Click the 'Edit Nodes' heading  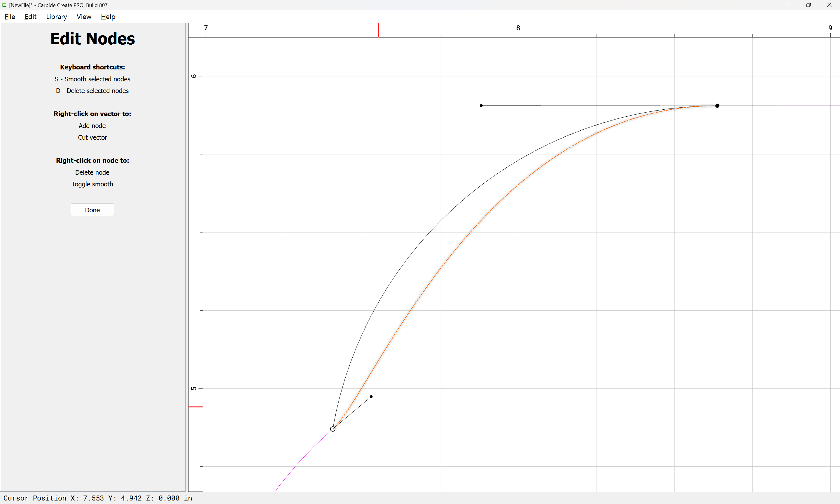pos(93,39)
